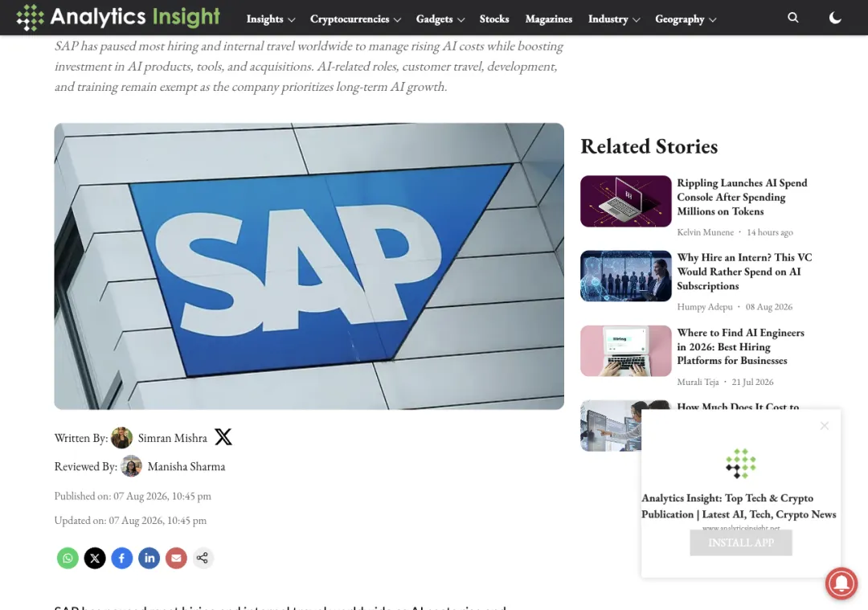Viewport: 868px width, 610px height.
Task: Open Rippling AI Spend Console story
Action: click(x=742, y=197)
